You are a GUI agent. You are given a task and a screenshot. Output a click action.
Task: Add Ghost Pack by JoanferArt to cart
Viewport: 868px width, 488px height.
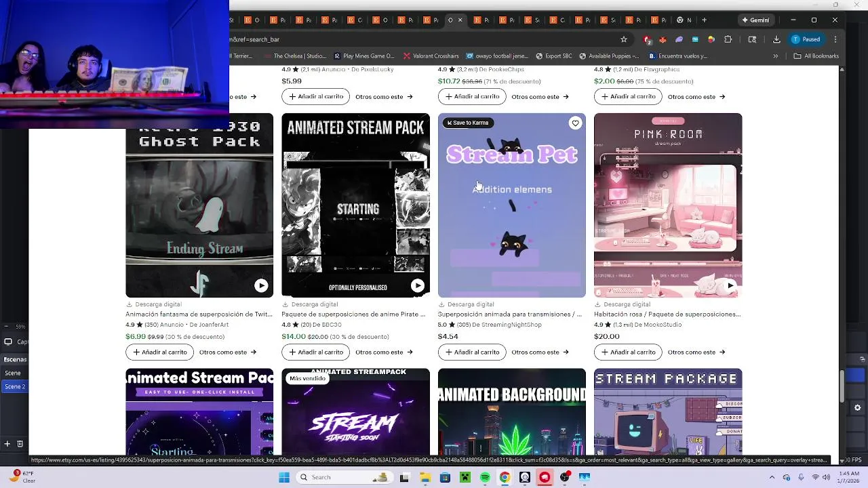(159, 352)
